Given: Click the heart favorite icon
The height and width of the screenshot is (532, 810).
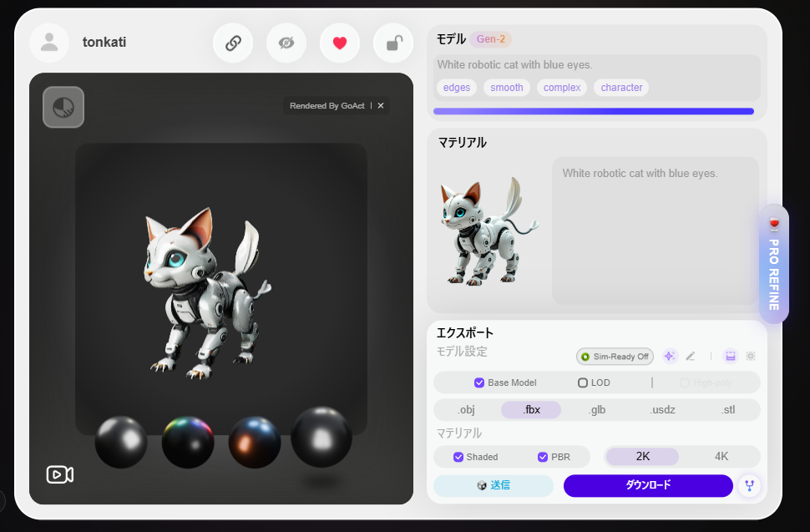Looking at the screenshot, I should pos(339,43).
